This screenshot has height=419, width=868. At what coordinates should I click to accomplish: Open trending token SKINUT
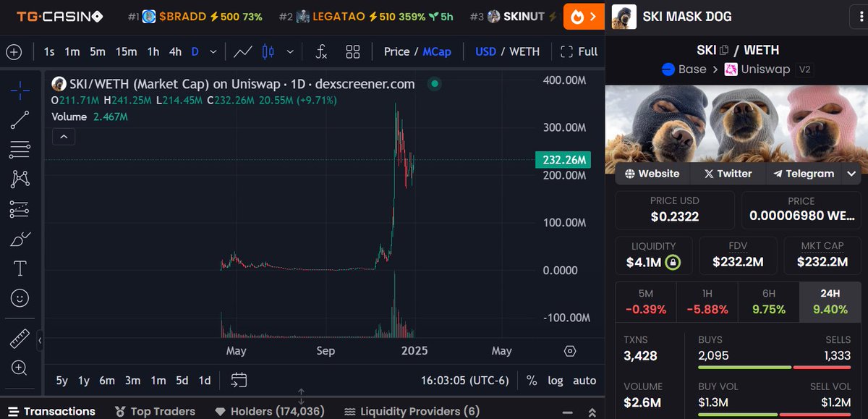pyautogui.click(x=514, y=16)
